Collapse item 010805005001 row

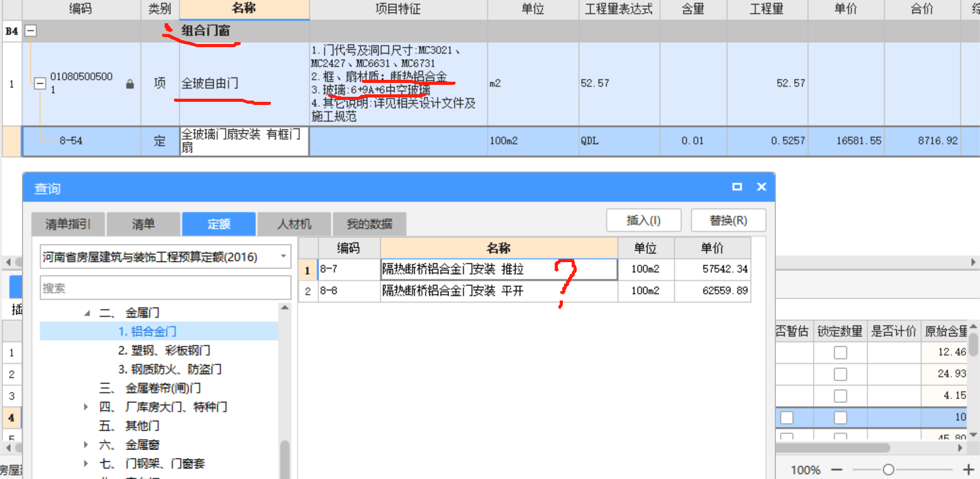click(40, 83)
